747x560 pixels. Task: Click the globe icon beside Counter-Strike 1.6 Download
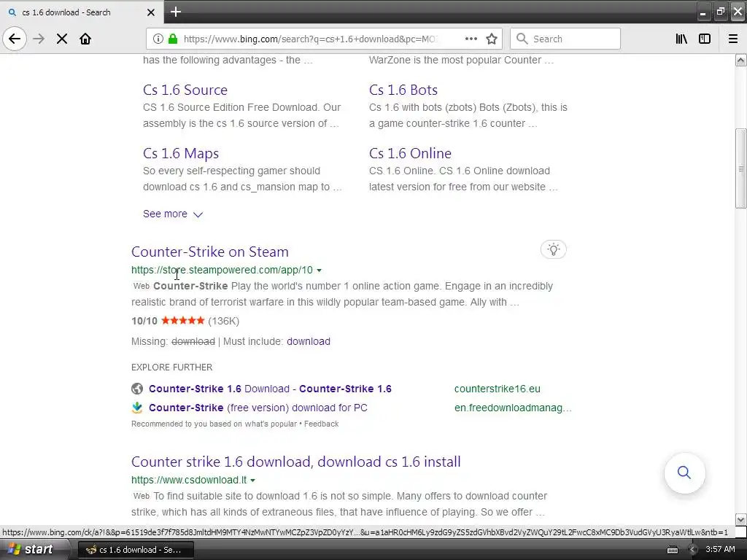[137, 389]
